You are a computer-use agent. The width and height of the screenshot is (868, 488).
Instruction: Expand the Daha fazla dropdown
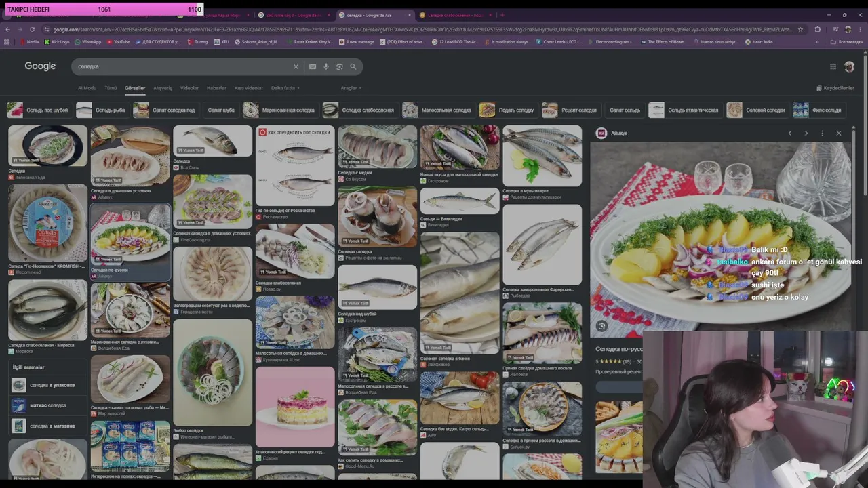coord(285,88)
